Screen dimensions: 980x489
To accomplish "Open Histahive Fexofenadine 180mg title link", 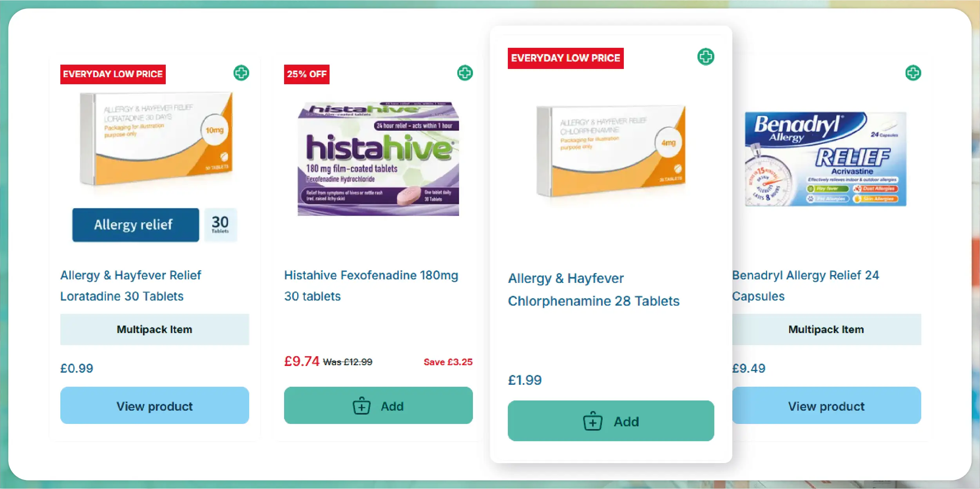I will point(371,286).
